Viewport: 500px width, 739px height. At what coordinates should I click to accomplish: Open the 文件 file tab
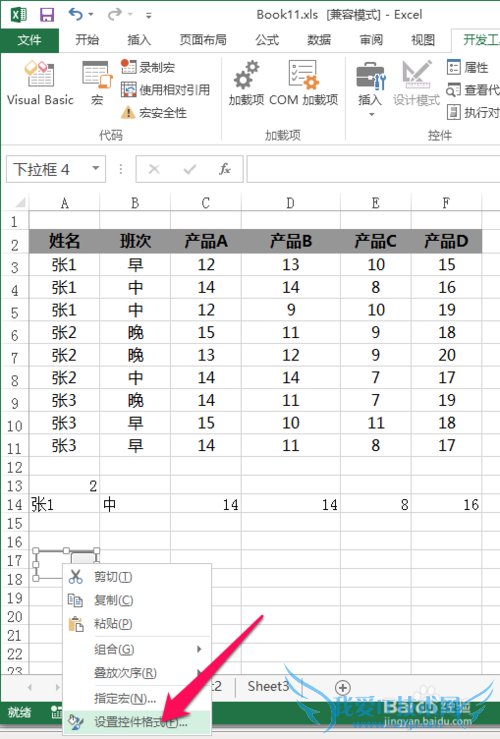tap(29, 40)
